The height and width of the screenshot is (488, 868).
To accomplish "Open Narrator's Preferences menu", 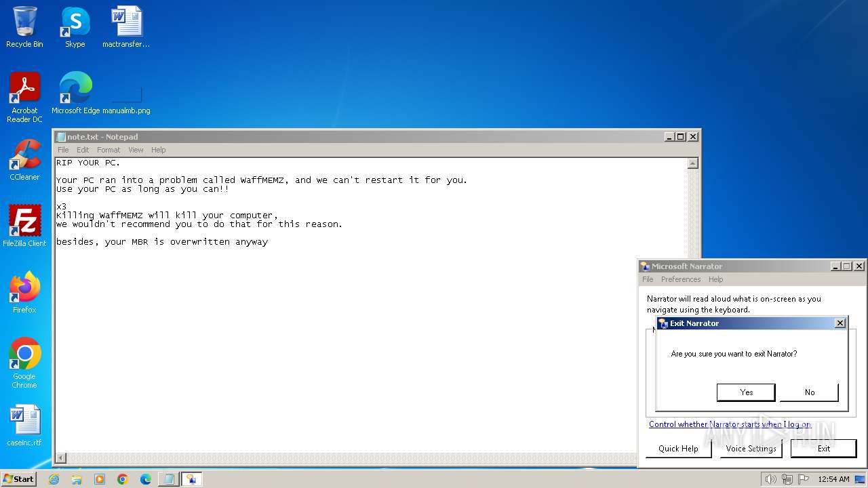I will coord(681,279).
